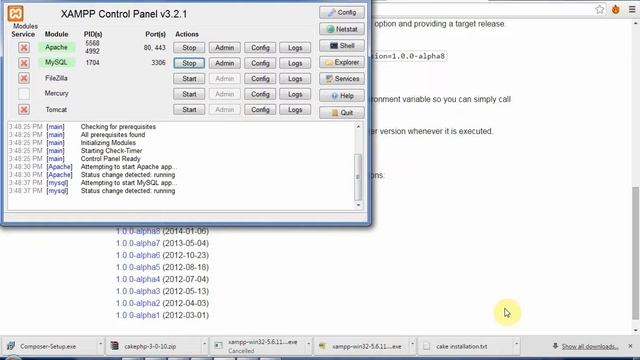
Task: Click the browser page vertical scrollbar thumb
Action: 636,253
